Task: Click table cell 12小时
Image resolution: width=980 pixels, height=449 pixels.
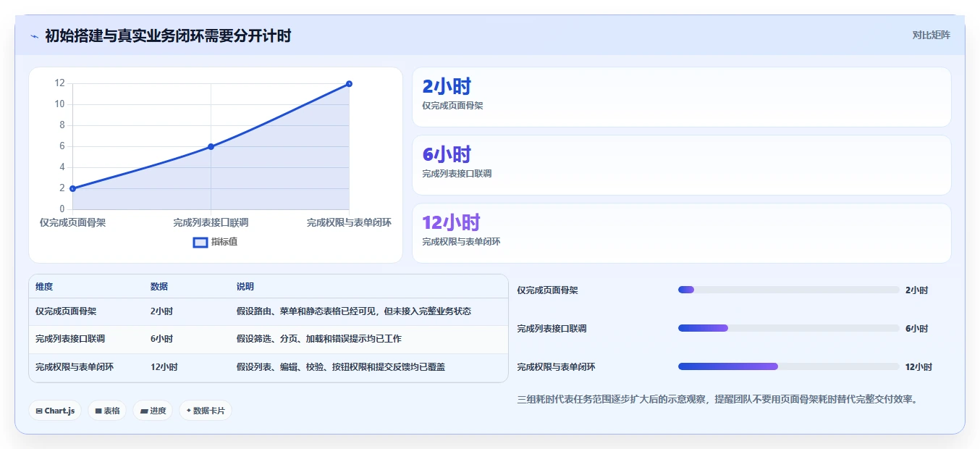Action: tap(164, 367)
